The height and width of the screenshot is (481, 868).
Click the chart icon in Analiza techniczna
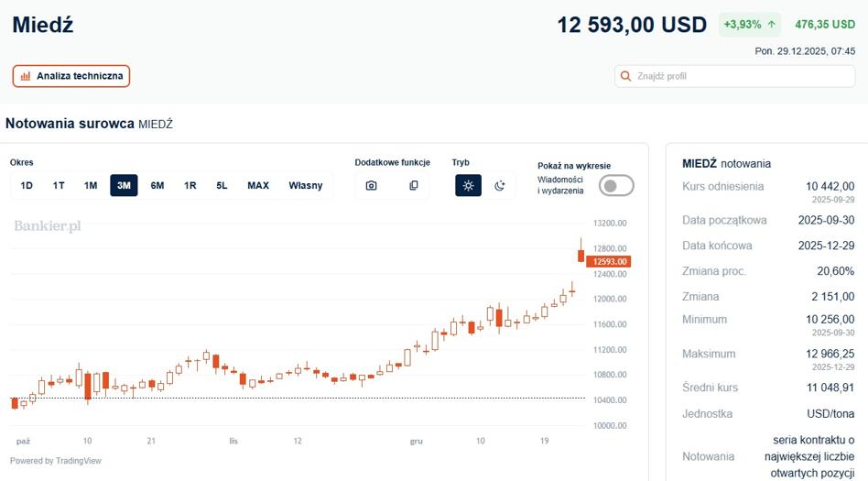26,76
